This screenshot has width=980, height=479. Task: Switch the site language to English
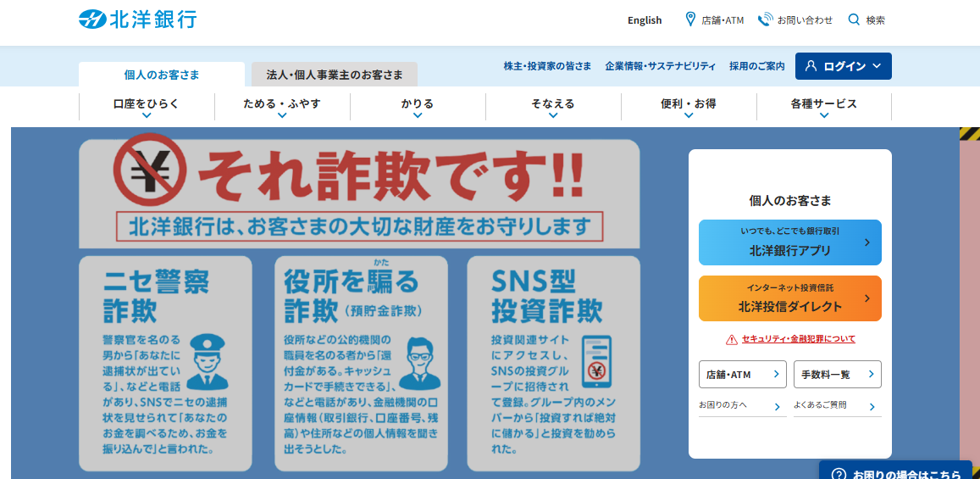[645, 20]
